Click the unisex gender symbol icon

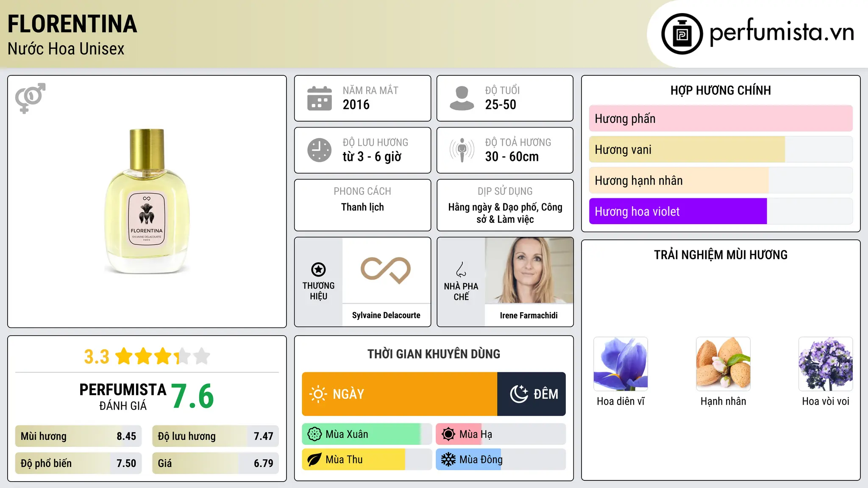click(x=30, y=98)
